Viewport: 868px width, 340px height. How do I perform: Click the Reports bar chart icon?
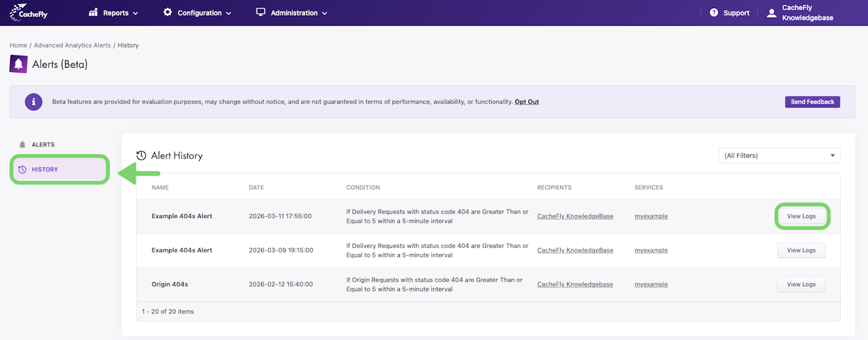pos(94,13)
